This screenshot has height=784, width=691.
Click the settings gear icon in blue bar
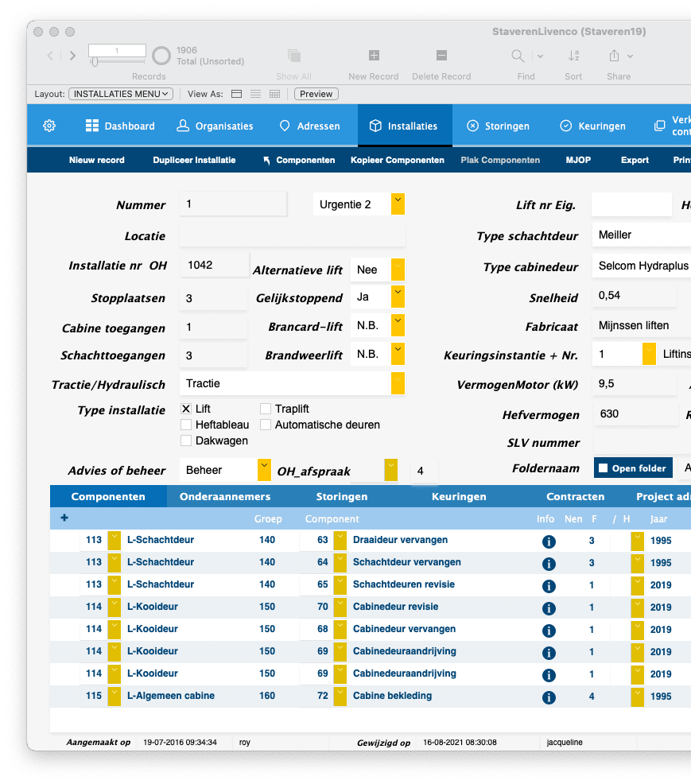(49, 126)
